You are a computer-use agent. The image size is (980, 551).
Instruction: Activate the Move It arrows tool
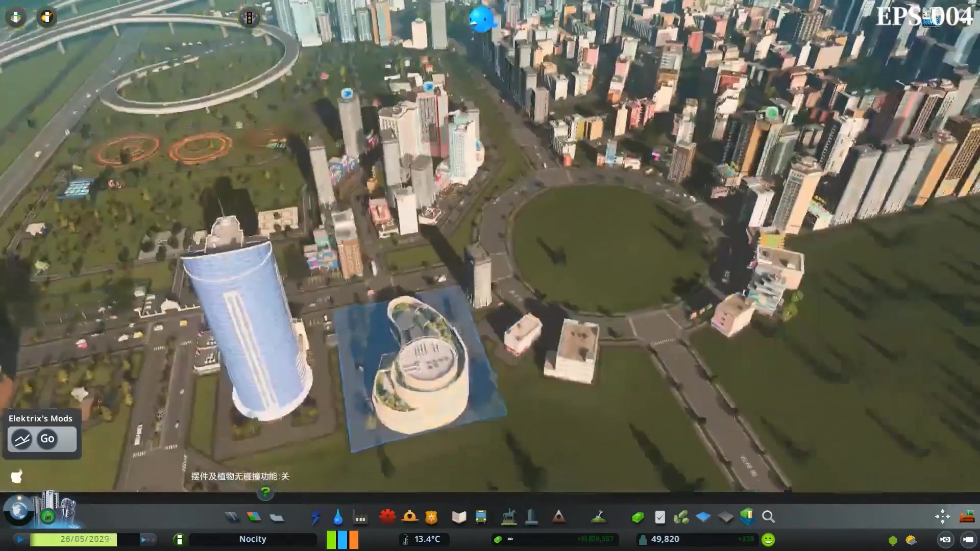pyautogui.click(x=942, y=517)
